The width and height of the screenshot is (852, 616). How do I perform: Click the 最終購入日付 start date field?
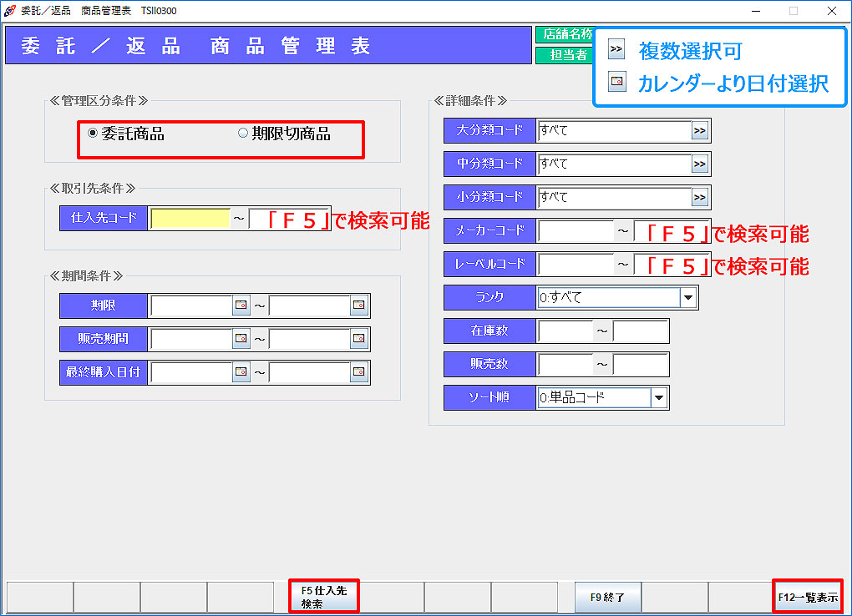coord(191,372)
